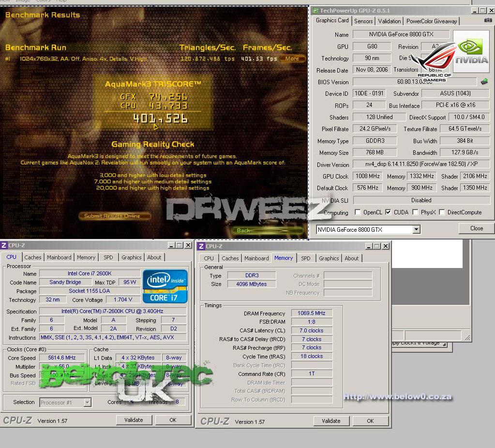
Task: Click the Release Date value Nov 08, 2006
Action: coord(372,70)
